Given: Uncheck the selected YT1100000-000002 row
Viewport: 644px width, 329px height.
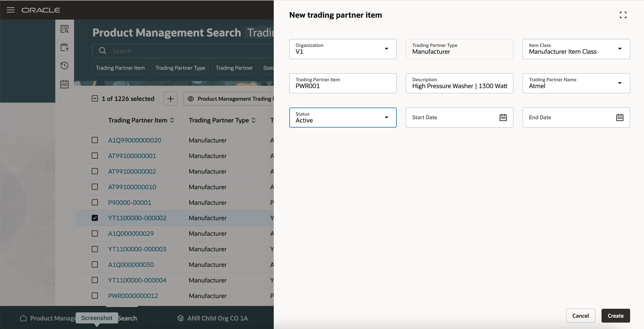Looking at the screenshot, I should 95,218.
